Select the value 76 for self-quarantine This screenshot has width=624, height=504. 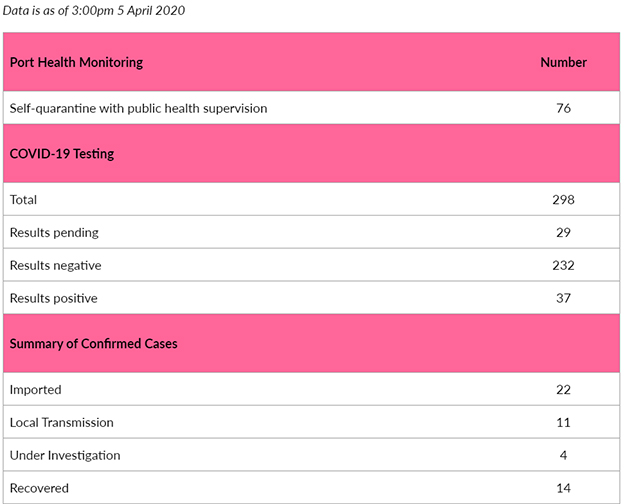(563, 108)
